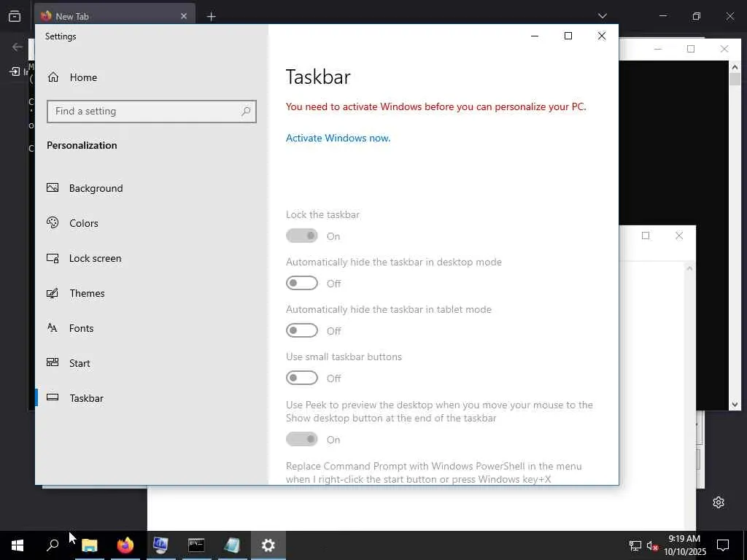Click the search magnifier in Find a setting
This screenshot has height=560, width=747.
(246, 112)
